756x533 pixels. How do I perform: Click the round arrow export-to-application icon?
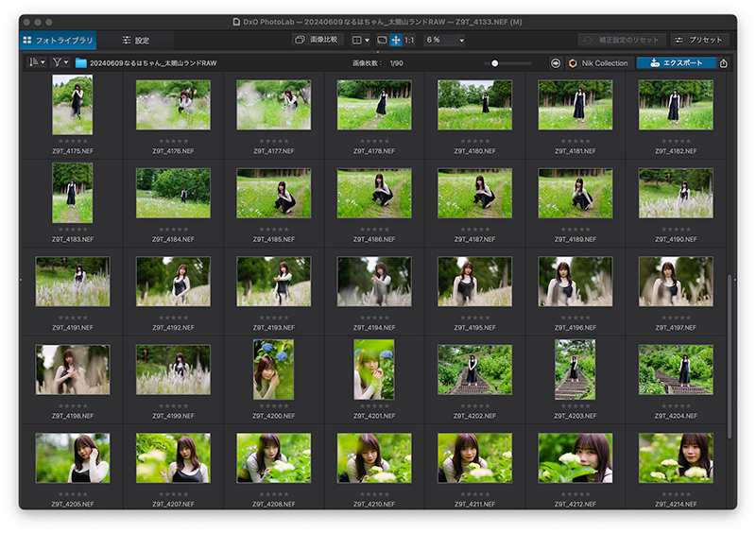pyautogui.click(x=556, y=63)
